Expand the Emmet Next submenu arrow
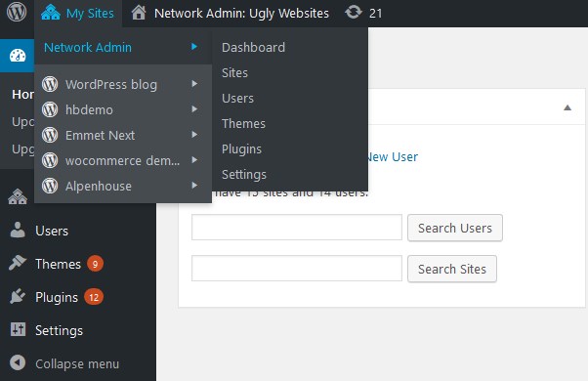 (x=194, y=135)
